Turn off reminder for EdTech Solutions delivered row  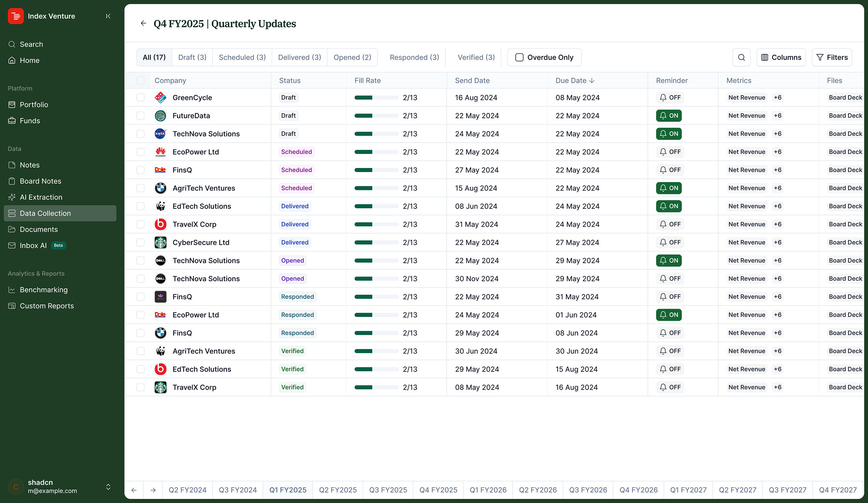click(x=669, y=206)
